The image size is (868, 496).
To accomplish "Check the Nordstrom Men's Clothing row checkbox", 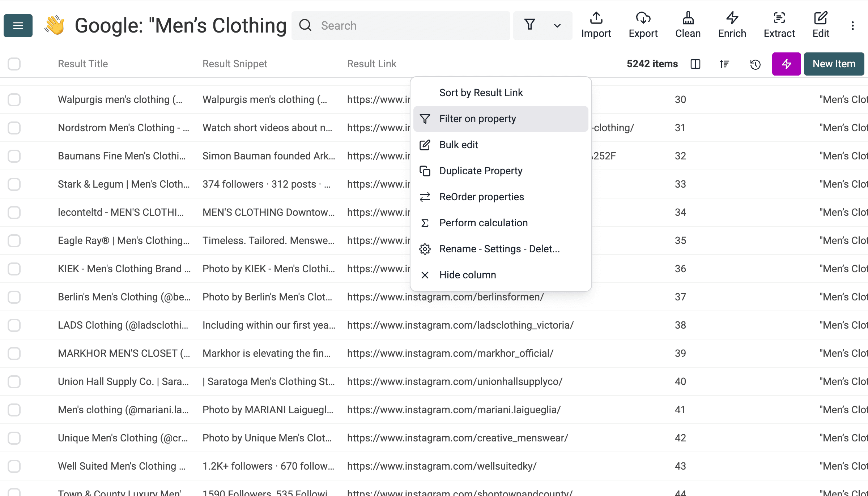I will pyautogui.click(x=14, y=128).
